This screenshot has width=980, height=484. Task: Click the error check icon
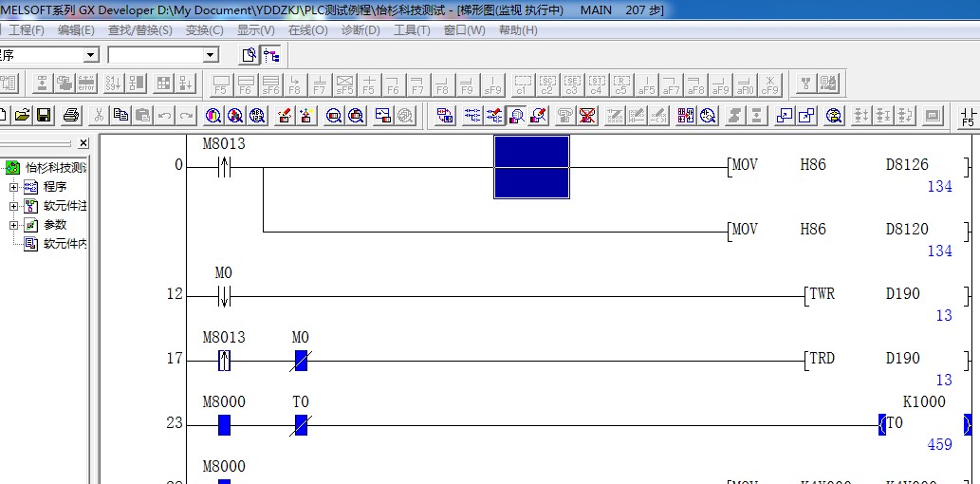[x=86, y=84]
